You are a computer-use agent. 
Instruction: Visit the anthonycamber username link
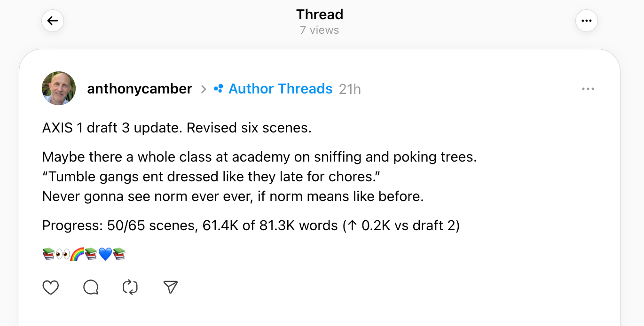[x=140, y=89]
